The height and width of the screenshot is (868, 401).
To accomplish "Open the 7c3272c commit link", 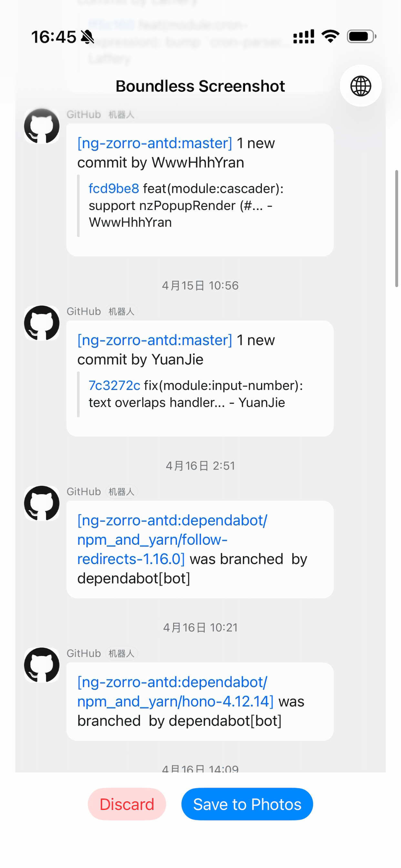I will click(114, 385).
